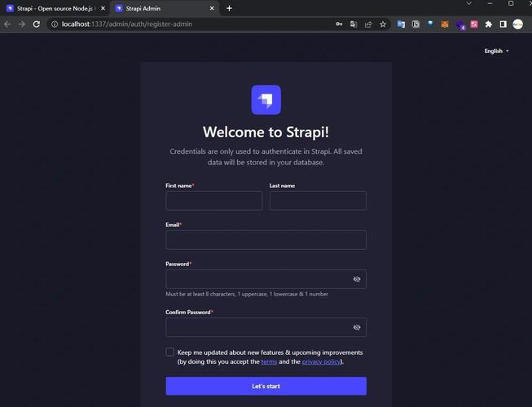This screenshot has width=532, height=407.
Task: Click the Let's start button
Action: [266, 386]
